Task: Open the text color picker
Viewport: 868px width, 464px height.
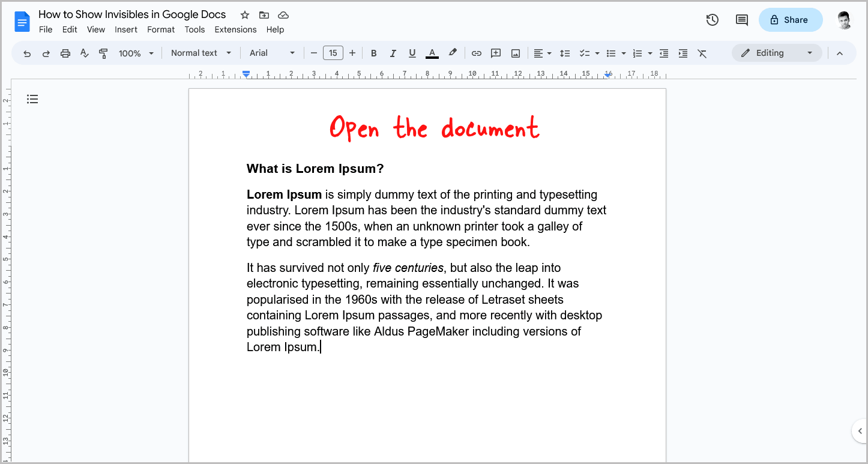Action: tap(432, 53)
